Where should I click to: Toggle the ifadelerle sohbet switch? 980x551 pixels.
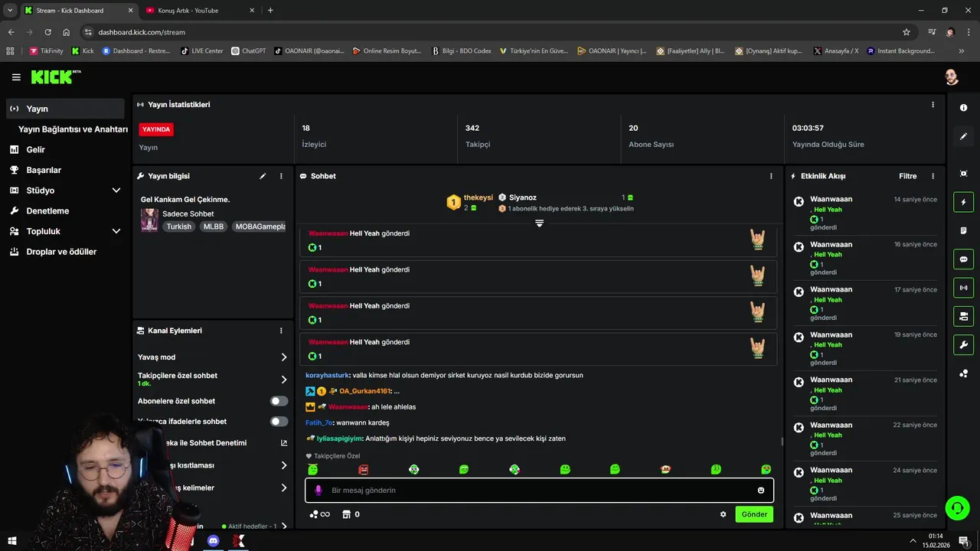279,422
